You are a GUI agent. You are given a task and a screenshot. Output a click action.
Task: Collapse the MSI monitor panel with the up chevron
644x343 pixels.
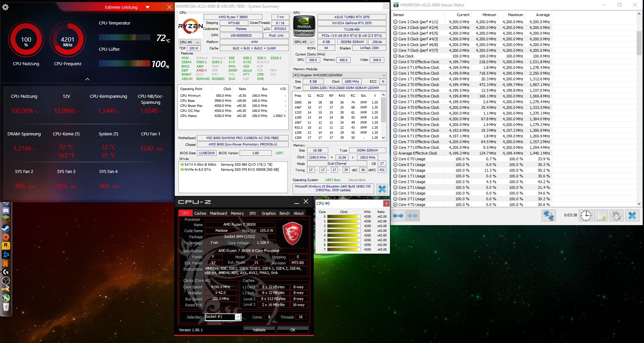87,79
